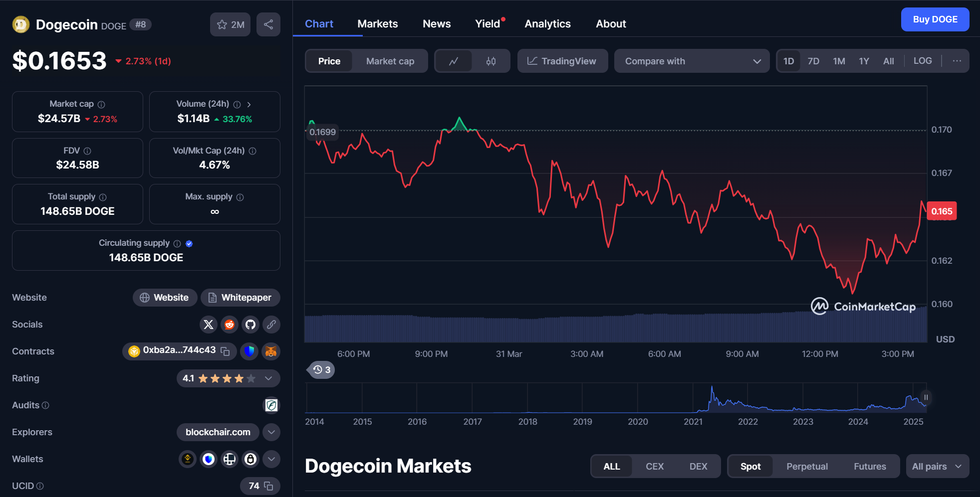980x497 pixels.
Task: Expand the Rating details chevron
Action: pyautogui.click(x=268, y=378)
